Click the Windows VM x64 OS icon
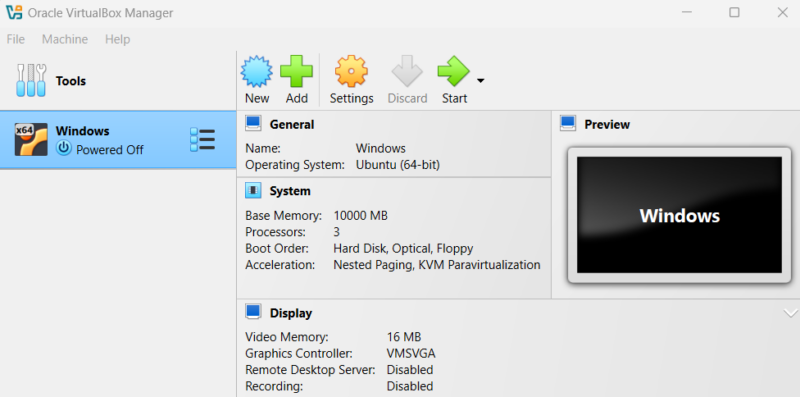The height and width of the screenshot is (397, 800). 31,139
